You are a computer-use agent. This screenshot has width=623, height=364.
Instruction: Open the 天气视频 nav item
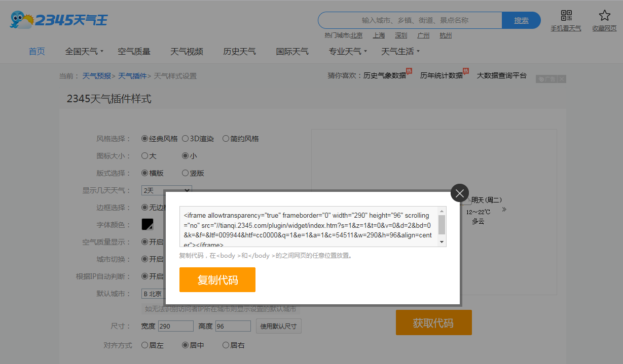(187, 51)
